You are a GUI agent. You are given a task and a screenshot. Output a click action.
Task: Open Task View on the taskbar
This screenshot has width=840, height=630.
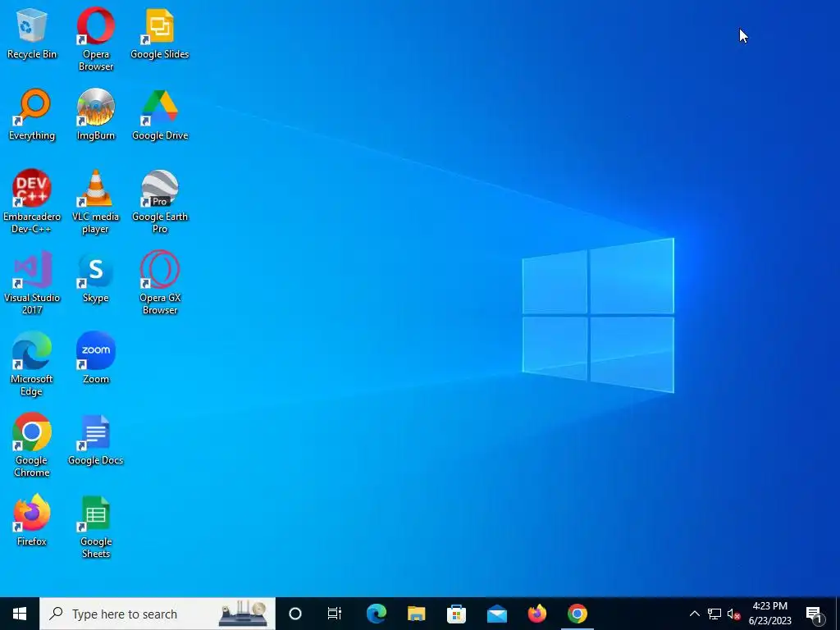click(335, 614)
